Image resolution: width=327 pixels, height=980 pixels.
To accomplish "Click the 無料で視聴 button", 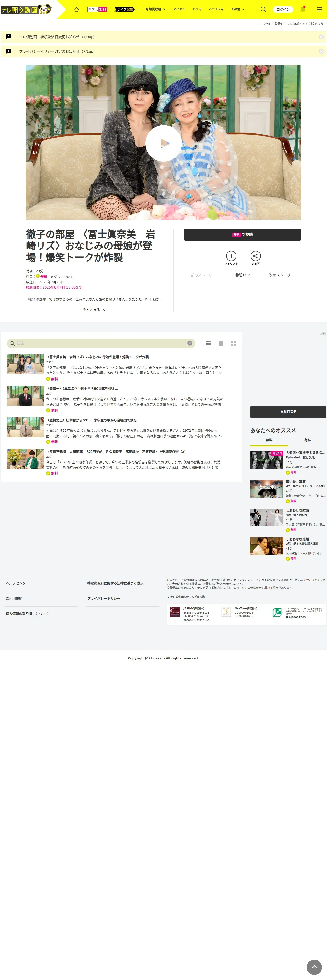I will [242, 235].
